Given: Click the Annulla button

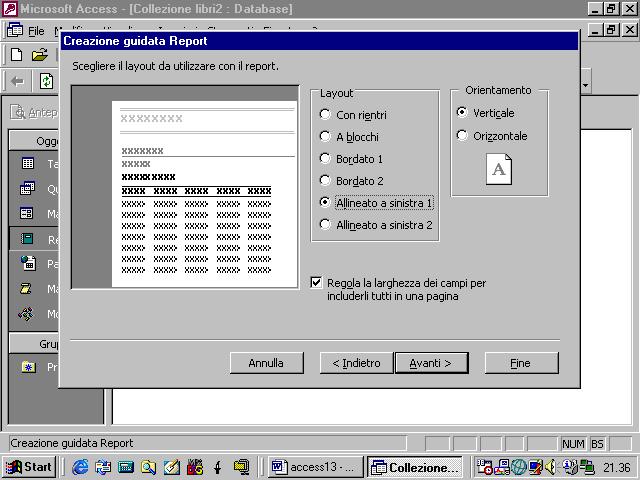Looking at the screenshot, I should [x=267, y=363].
